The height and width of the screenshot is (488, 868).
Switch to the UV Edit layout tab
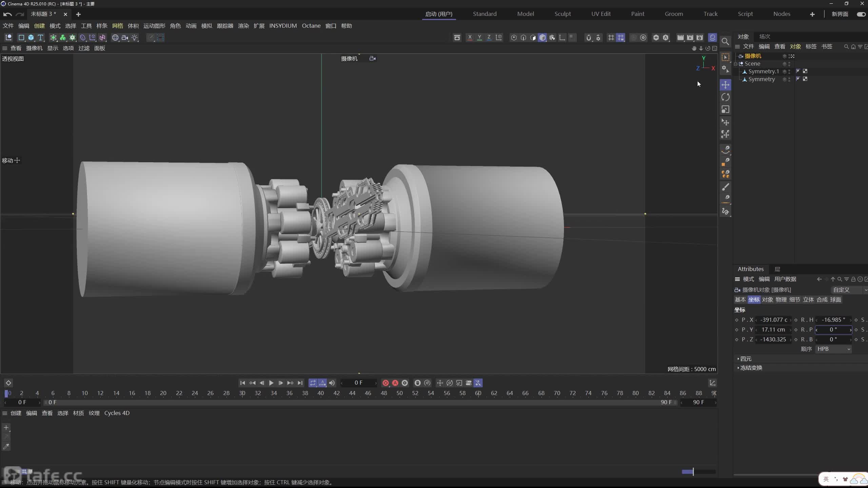[x=601, y=14]
